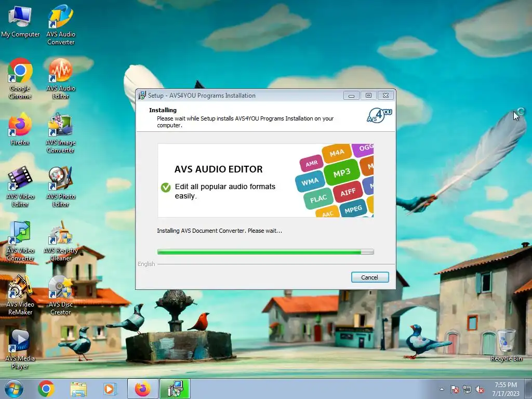The width and height of the screenshot is (532, 399).
Task: Click the AIFF format badge
Action: (348, 192)
